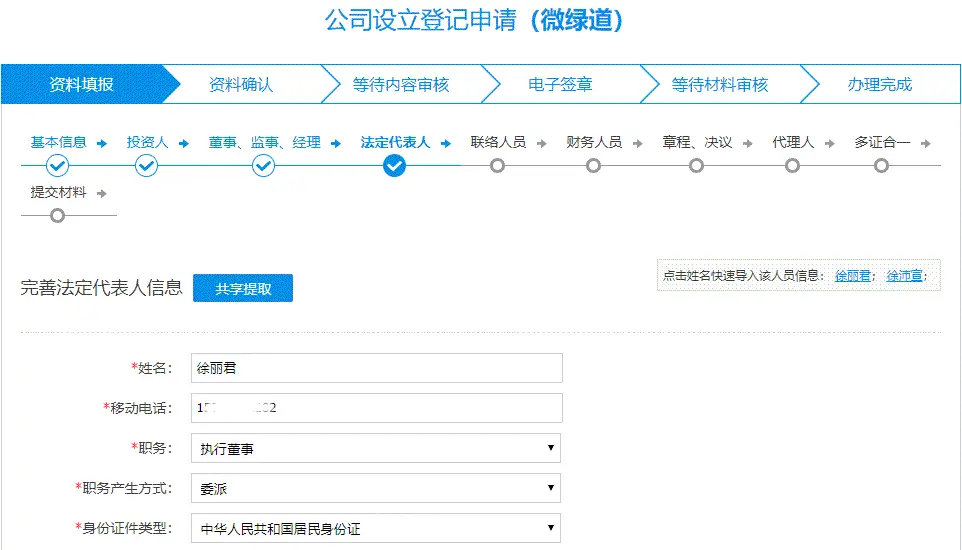Select the 资料填报 stage tab
Image resolution: width=962 pixels, height=550 pixels.
point(82,84)
